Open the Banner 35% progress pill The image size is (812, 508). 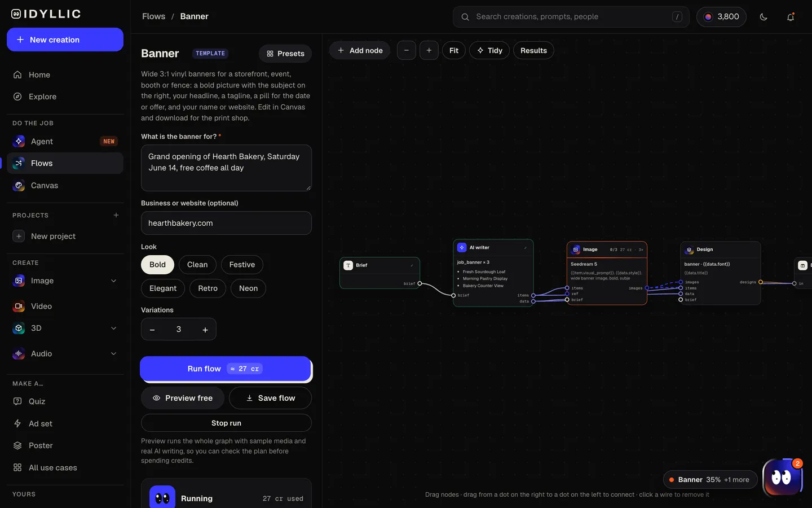(x=710, y=480)
